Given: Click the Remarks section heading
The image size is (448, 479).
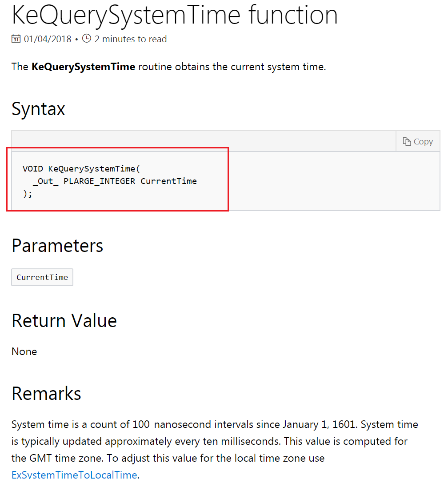Looking at the screenshot, I should [47, 393].
